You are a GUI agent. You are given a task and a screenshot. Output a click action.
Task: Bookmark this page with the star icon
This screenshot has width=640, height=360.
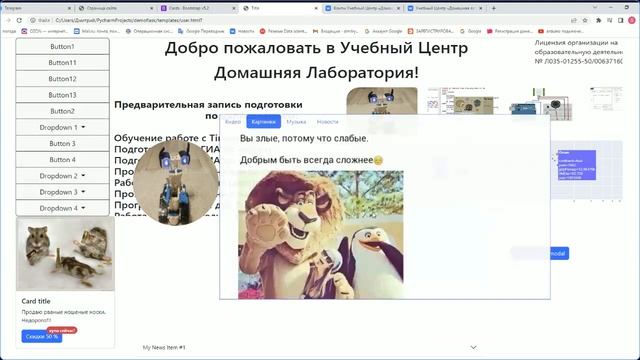pyautogui.click(x=585, y=20)
